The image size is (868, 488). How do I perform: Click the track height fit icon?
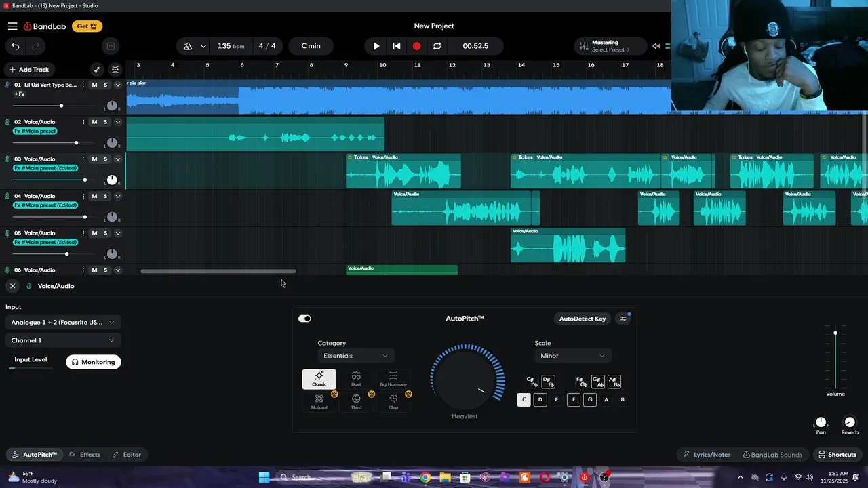pyautogui.click(x=115, y=69)
